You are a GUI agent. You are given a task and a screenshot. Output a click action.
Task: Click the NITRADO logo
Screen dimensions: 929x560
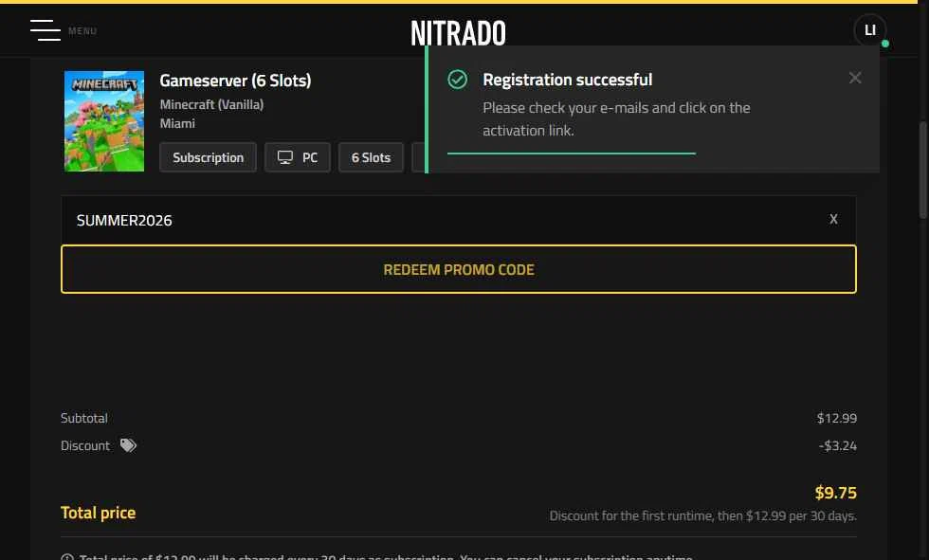[x=459, y=33]
